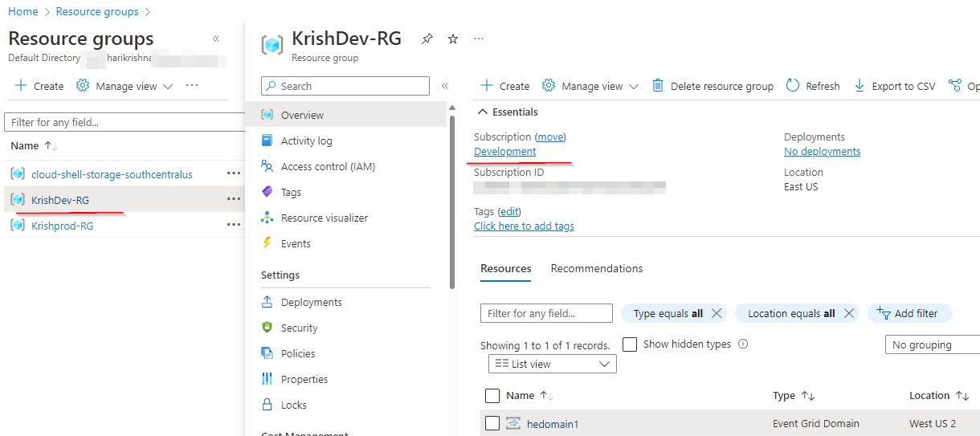Open Events from the sidebar

click(296, 243)
